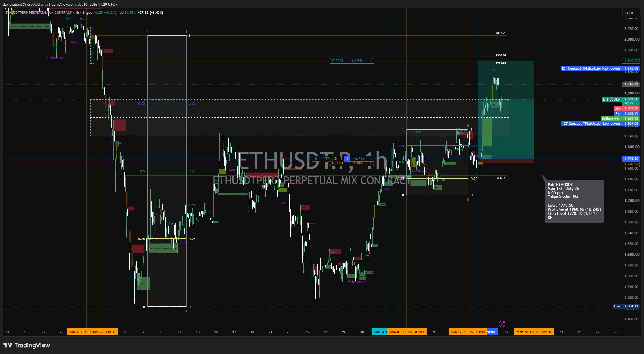Screen dimensions: 644x354
Task: Click the reverse position arrows icon
Action: tap(316, 159)
